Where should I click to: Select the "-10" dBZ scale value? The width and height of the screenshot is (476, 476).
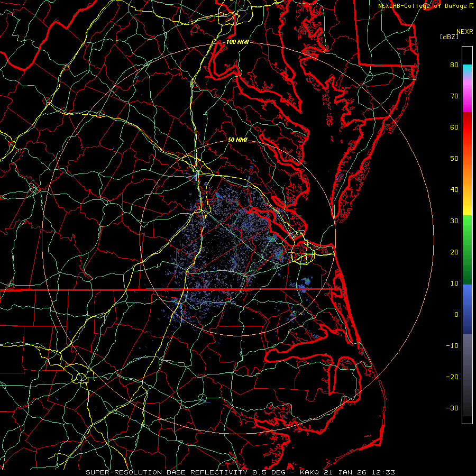coord(452,346)
